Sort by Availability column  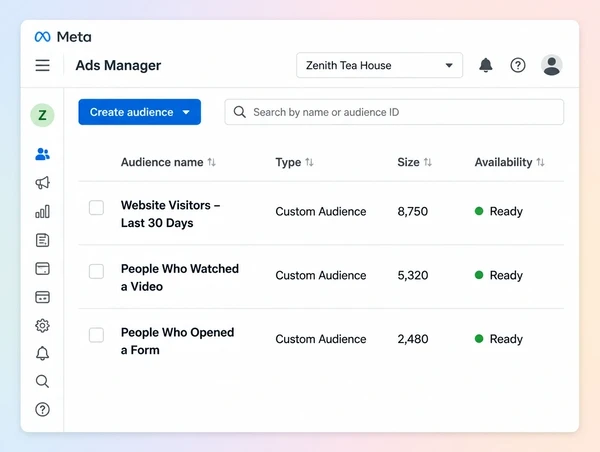[510, 162]
